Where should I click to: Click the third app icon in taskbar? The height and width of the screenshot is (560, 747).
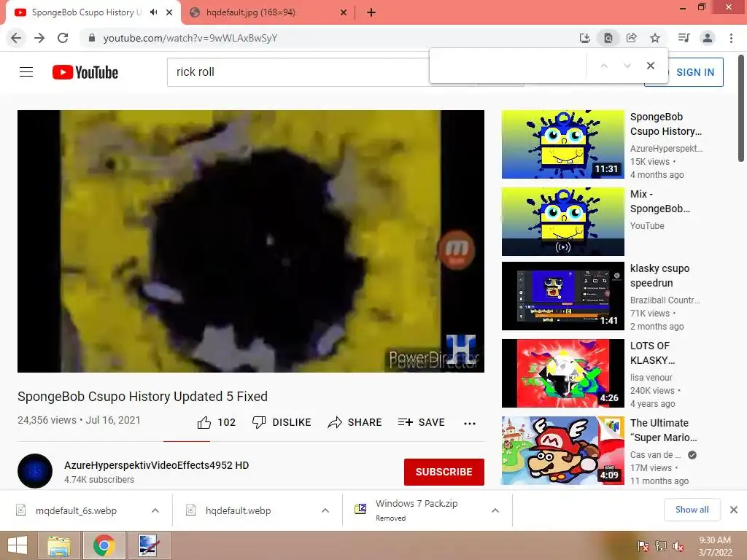click(148, 545)
